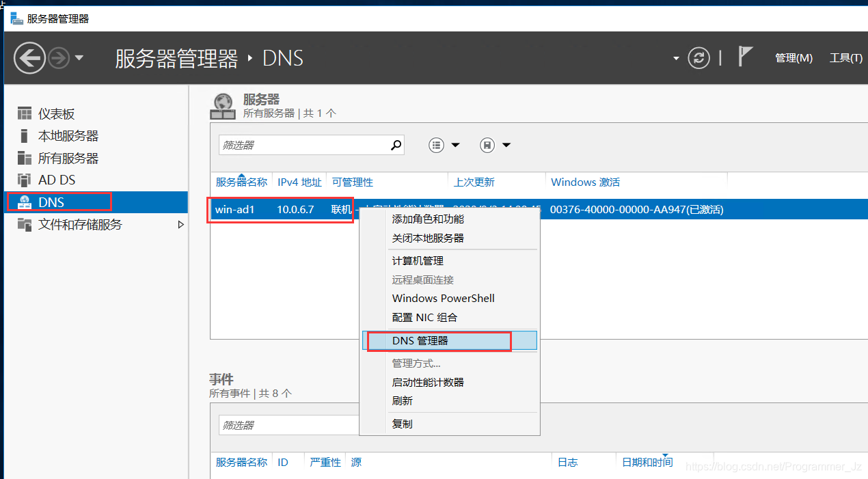The image size is (868, 479).
Task: Open 本地服务器 in the sidebar
Action: tap(68, 136)
